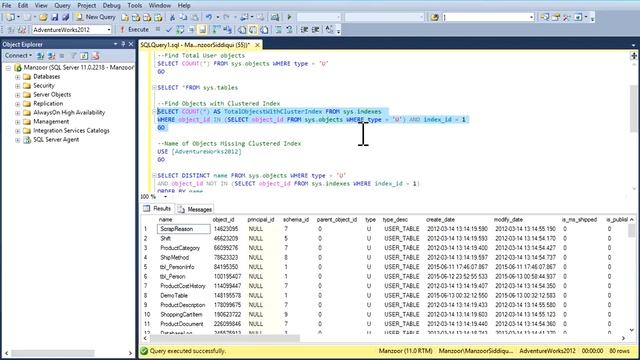
Task: Expand the Replication node
Action: tap(18, 104)
